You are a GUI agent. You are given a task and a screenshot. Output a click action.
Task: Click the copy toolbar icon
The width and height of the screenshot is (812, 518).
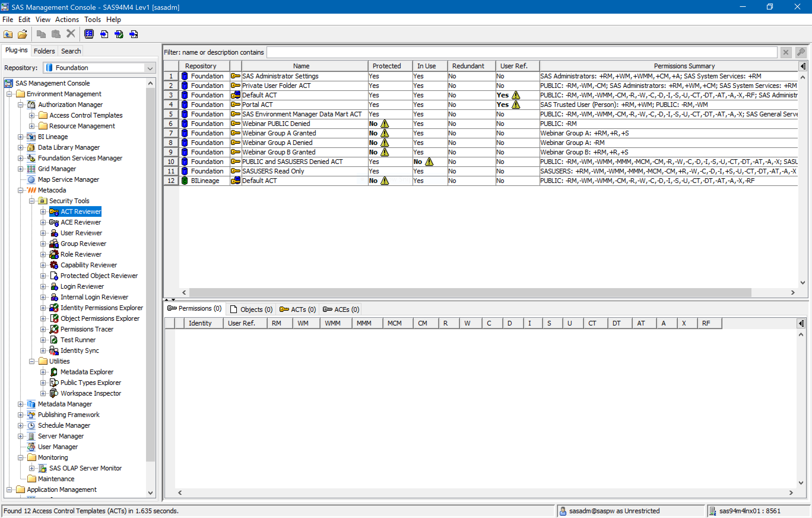[x=41, y=34]
